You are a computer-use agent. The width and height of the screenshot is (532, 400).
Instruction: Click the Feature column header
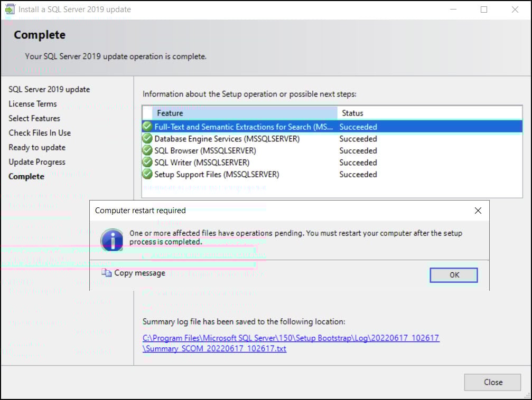point(245,113)
